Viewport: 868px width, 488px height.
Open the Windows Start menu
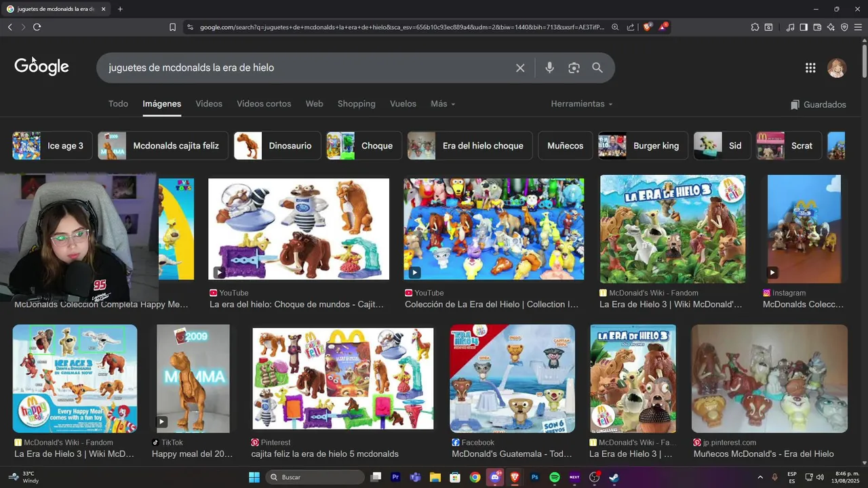[254, 477]
